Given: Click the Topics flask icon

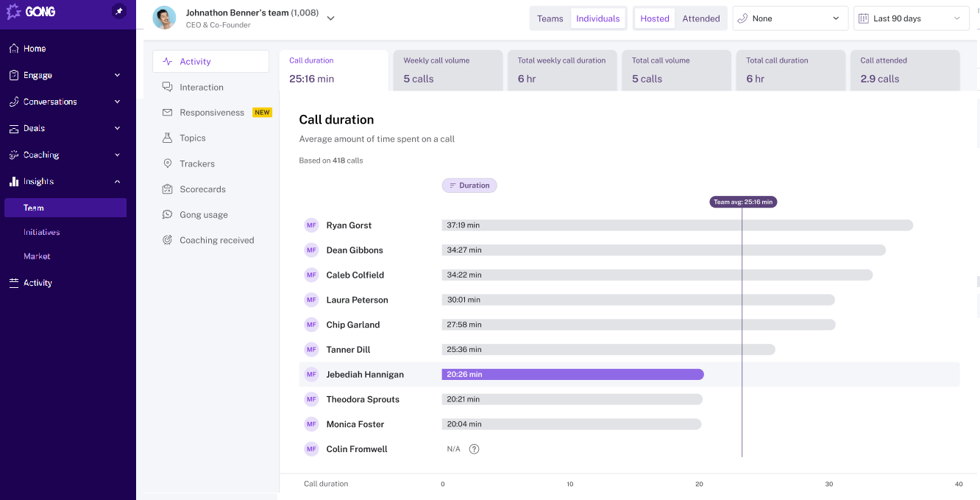Looking at the screenshot, I should point(167,138).
